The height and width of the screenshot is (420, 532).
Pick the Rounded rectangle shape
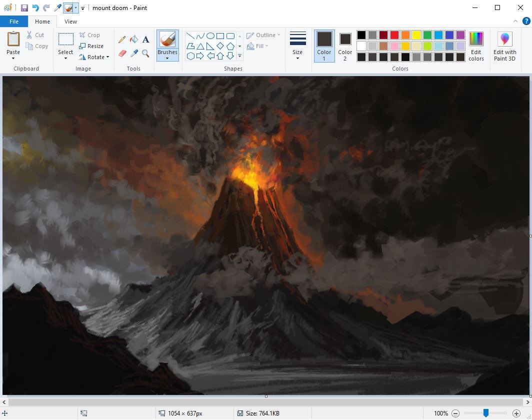click(230, 36)
